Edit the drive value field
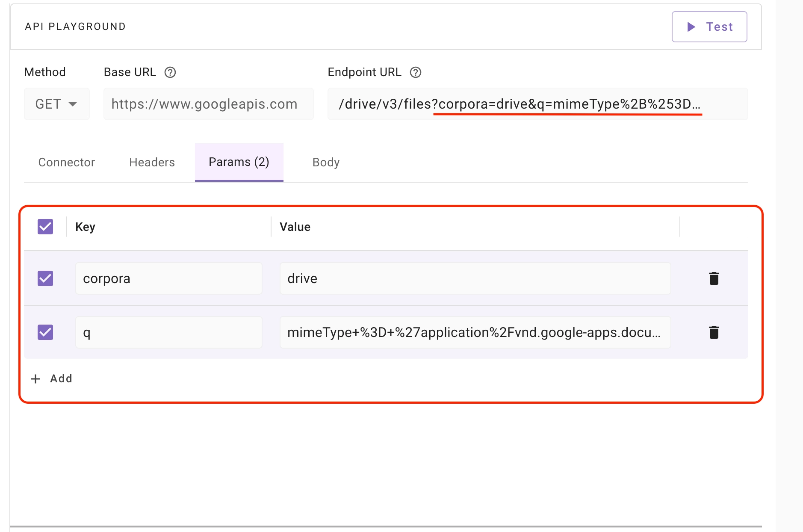Image resolution: width=803 pixels, height=532 pixels. pyautogui.click(x=475, y=278)
